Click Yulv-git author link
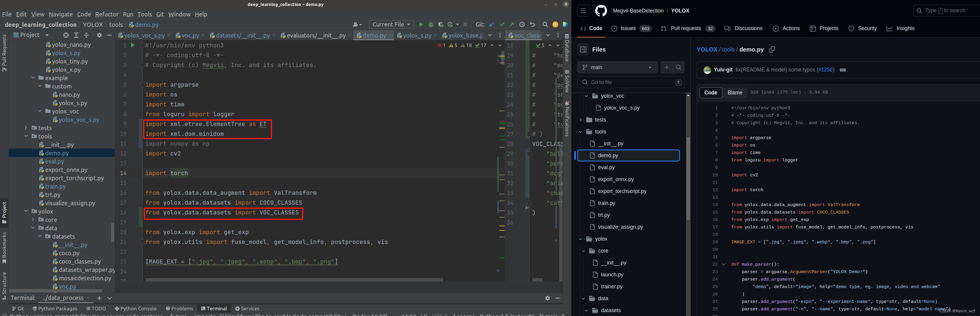980x316 pixels. [723, 70]
